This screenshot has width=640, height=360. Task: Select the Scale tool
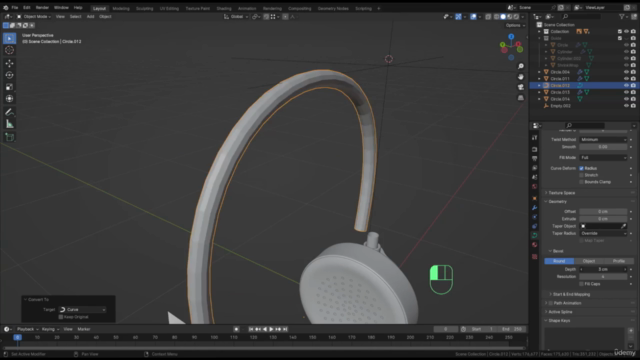[x=9, y=87]
